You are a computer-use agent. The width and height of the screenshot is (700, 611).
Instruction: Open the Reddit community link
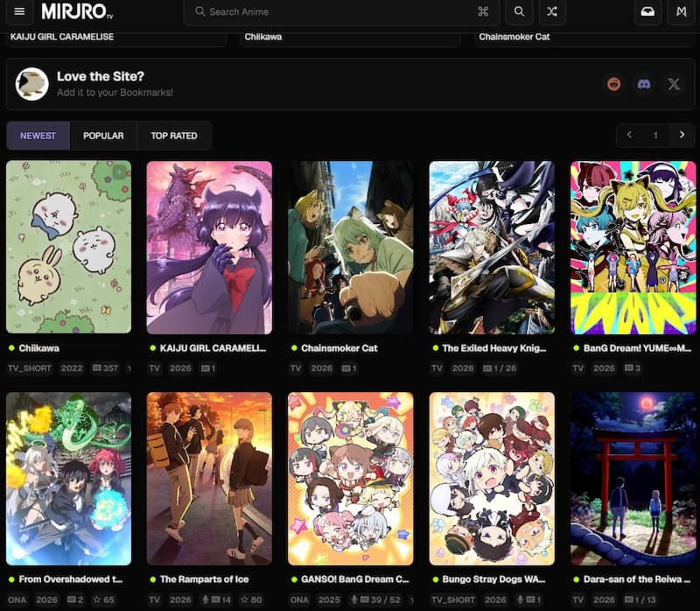coord(614,84)
